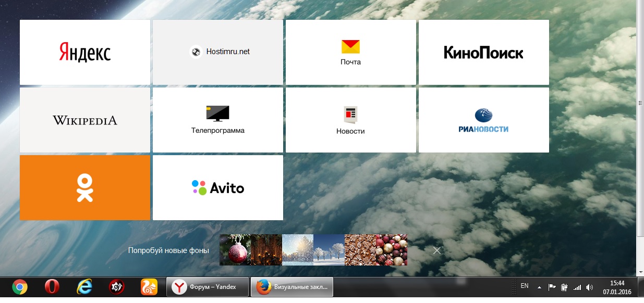Open the EN language indicator
This screenshot has height=303, width=644.
click(x=525, y=286)
